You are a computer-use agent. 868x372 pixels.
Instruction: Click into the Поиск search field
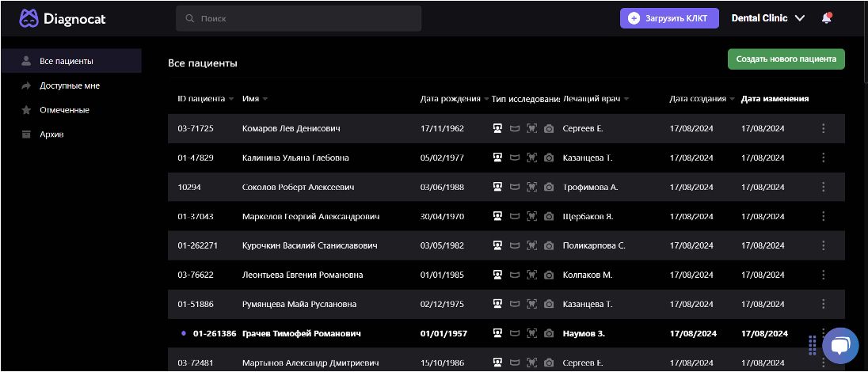coord(299,18)
